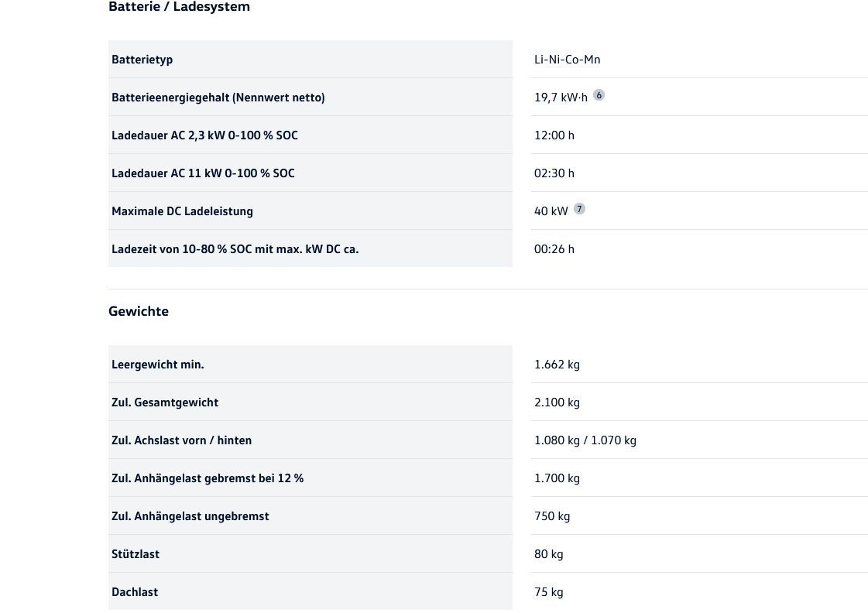
Task: Click the 00:26 h charge time value
Action: 554,249
